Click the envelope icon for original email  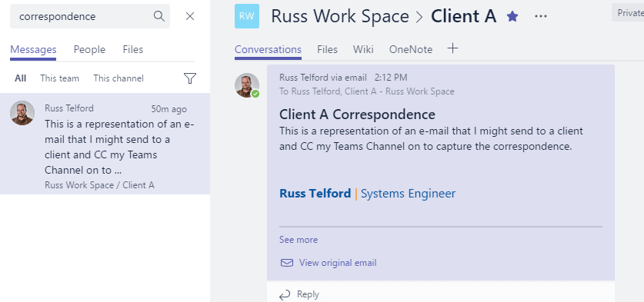coord(287,263)
